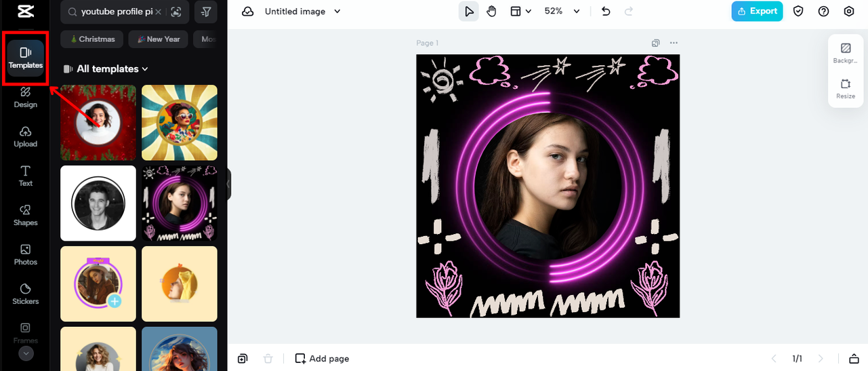Choose the yellow dress profile template
The height and width of the screenshot is (371, 868).
180,284
